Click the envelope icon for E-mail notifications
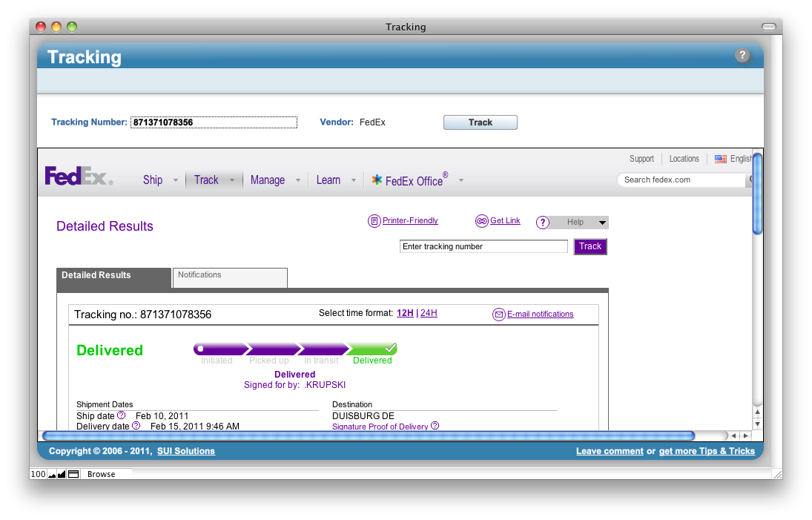This screenshot has height=520, width=812. [x=499, y=315]
